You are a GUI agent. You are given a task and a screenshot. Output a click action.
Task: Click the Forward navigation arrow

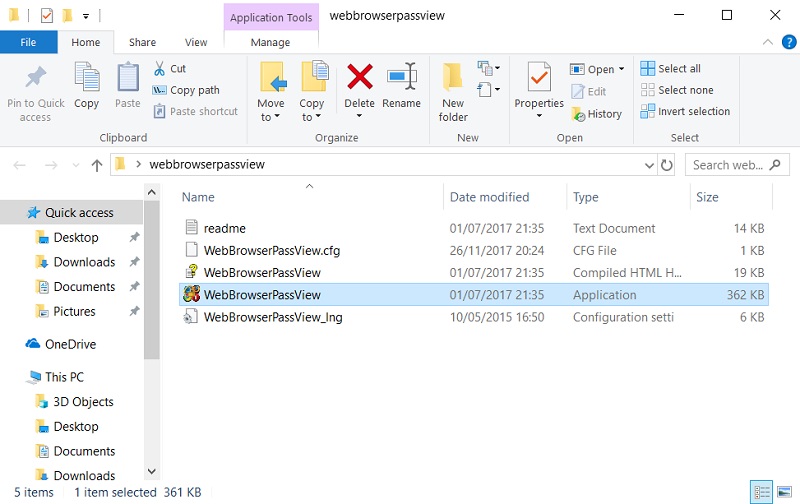[x=51, y=165]
